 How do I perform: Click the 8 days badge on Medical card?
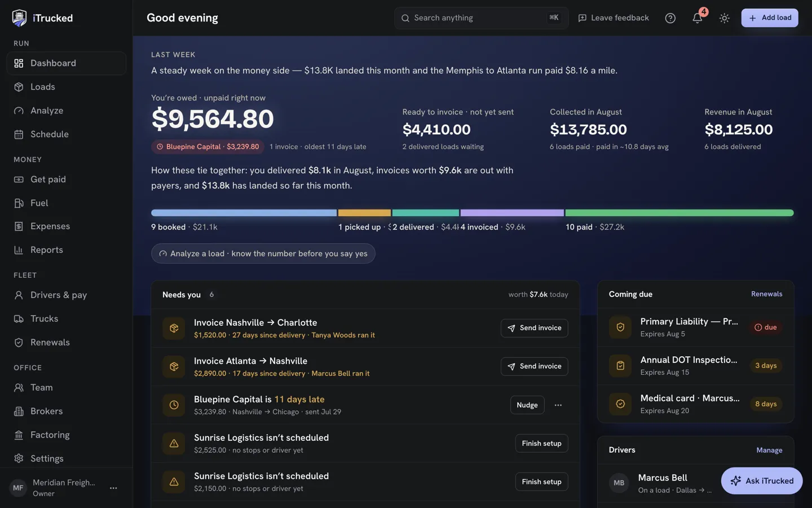click(x=766, y=404)
